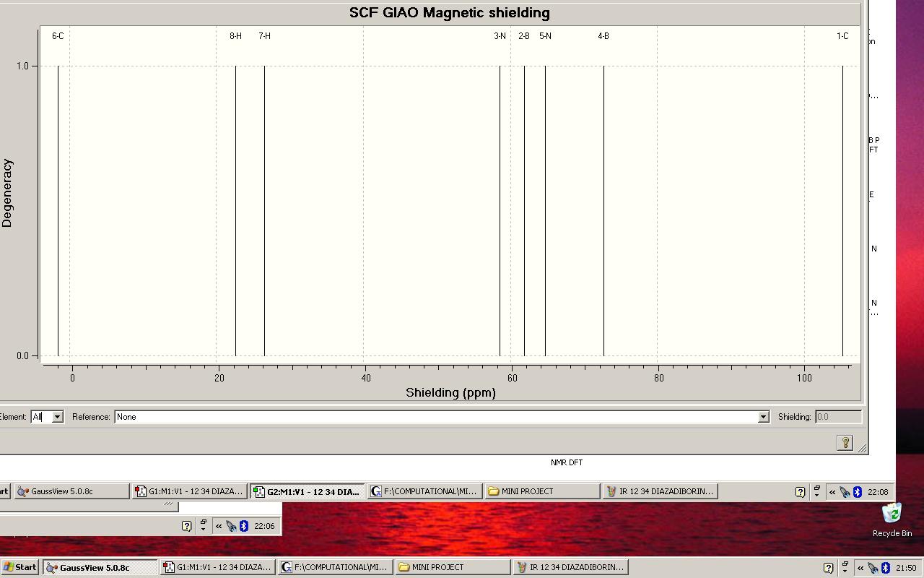924x578 pixels.
Task: Click the SCF GIAO Magnetic shielding title
Action: (x=450, y=13)
